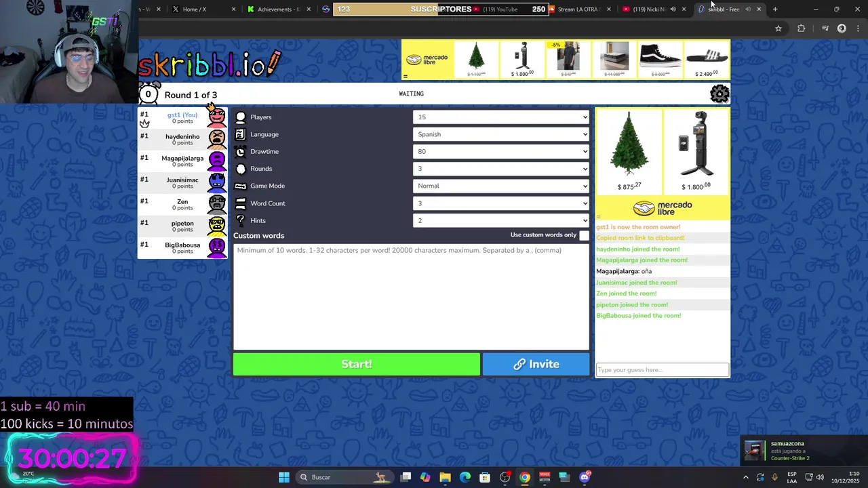Click pipeton's yellow avatar
Image resolution: width=868 pixels, height=488 pixels.
(217, 226)
